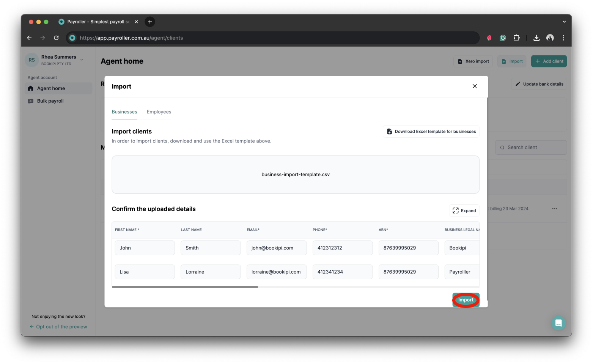Click the Add client button
This screenshot has width=593, height=364.
click(x=549, y=61)
